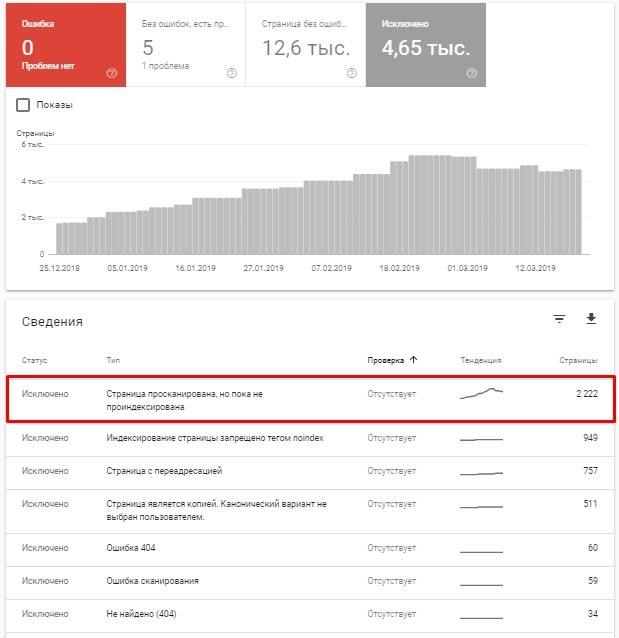The height and width of the screenshot is (638, 619).
Task: Click trend sparkline in noindex row
Action: point(481,439)
